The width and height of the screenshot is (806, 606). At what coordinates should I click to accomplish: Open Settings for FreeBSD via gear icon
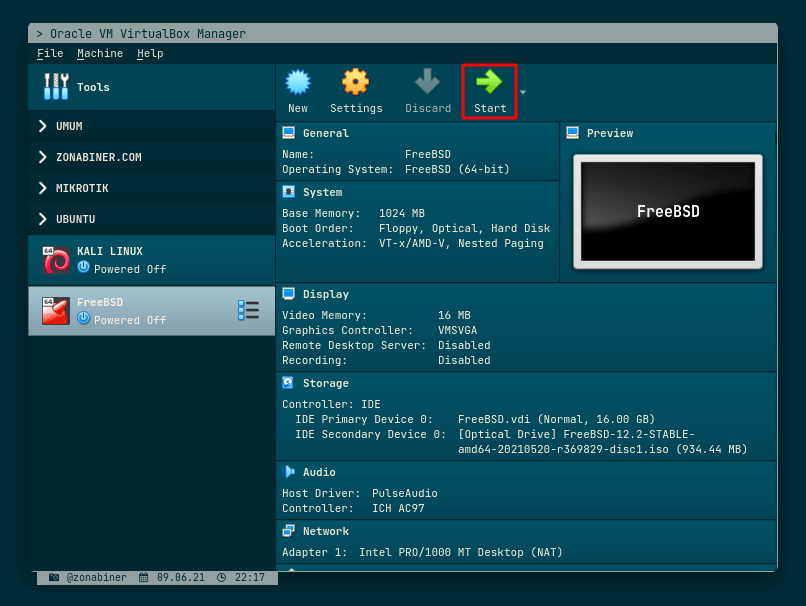[355, 80]
